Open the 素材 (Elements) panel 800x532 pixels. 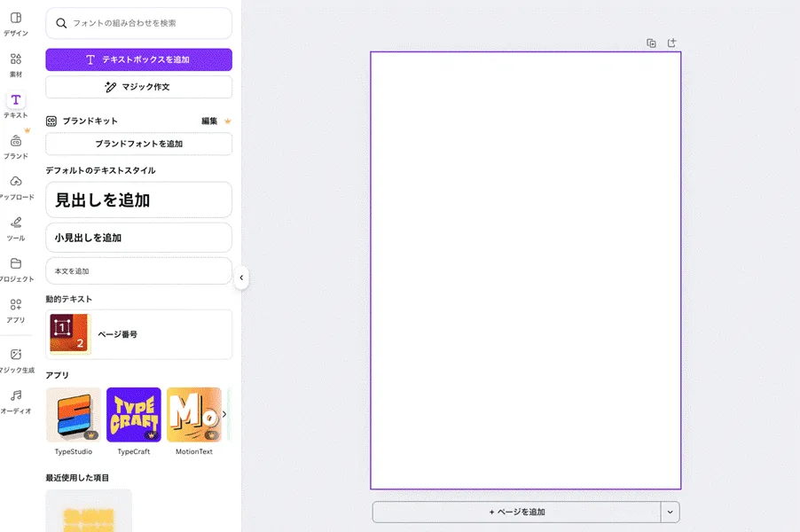pos(15,64)
